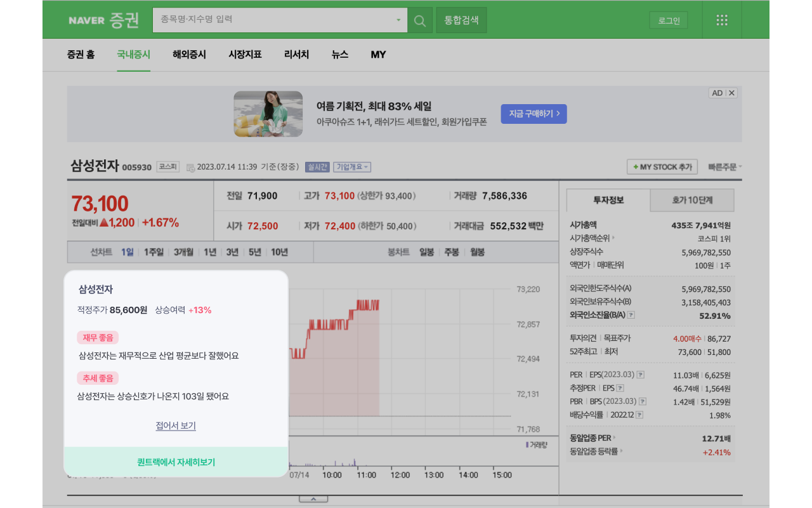This screenshot has width=812, height=508.
Task: Click the 실시간 real-time badge
Action: (317, 167)
